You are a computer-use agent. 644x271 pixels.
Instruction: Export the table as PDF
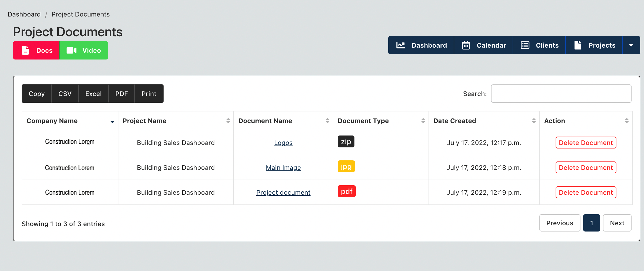tap(121, 94)
